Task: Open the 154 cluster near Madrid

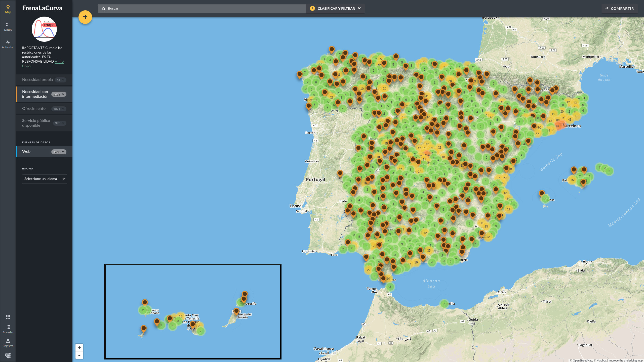Action: pos(427,155)
